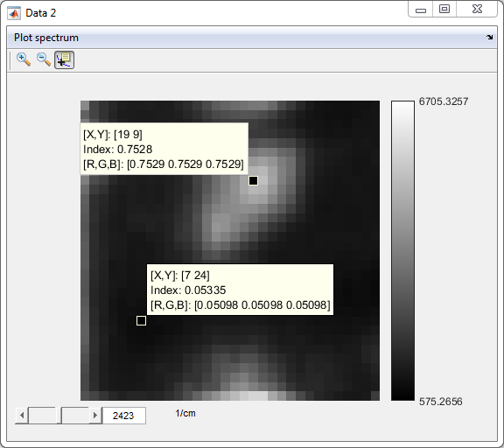Click the bright spot at bottom of image
Image resolution: width=504 pixels, height=448 pixels.
[253, 395]
